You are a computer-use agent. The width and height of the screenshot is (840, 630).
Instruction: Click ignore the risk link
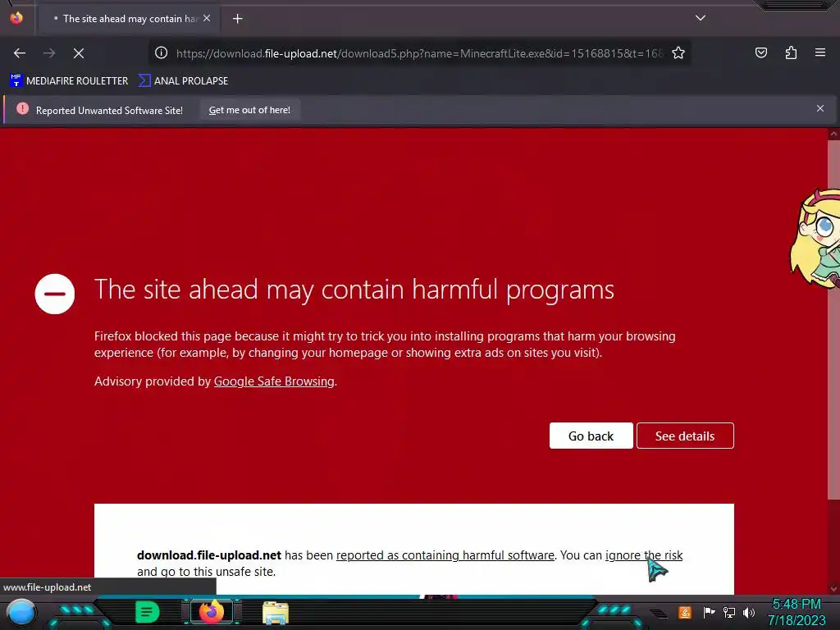click(x=644, y=555)
